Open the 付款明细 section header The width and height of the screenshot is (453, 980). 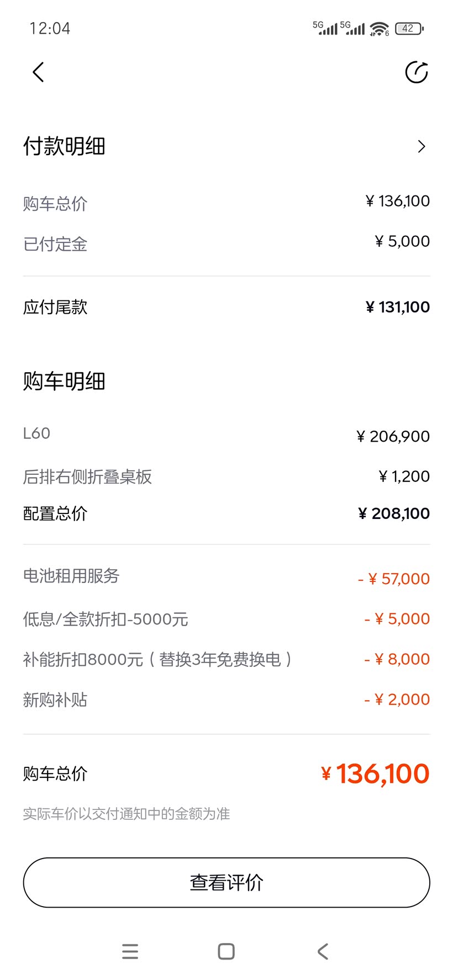click(64, 146)
